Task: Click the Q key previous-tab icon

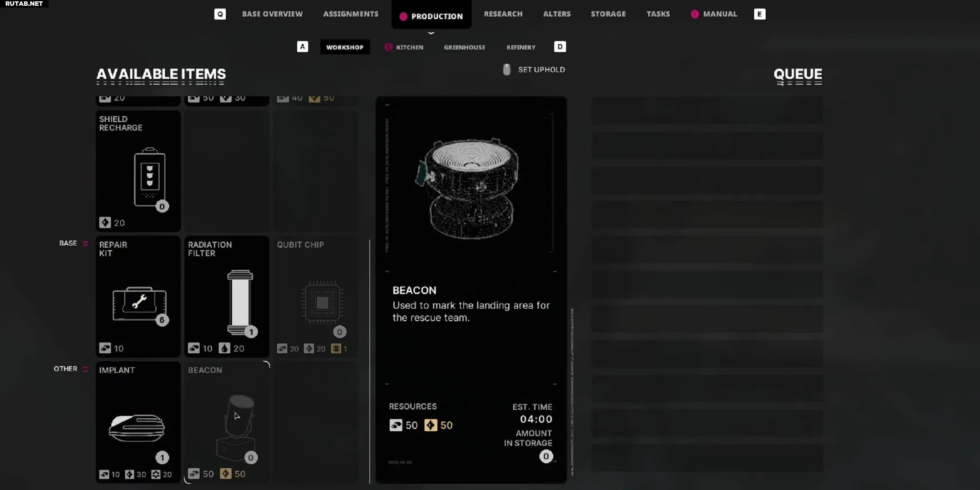Action: pos(220,14)
